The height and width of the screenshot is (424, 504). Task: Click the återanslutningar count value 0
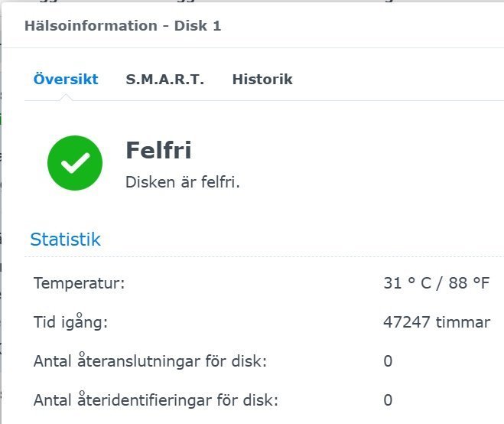[388, 361]
